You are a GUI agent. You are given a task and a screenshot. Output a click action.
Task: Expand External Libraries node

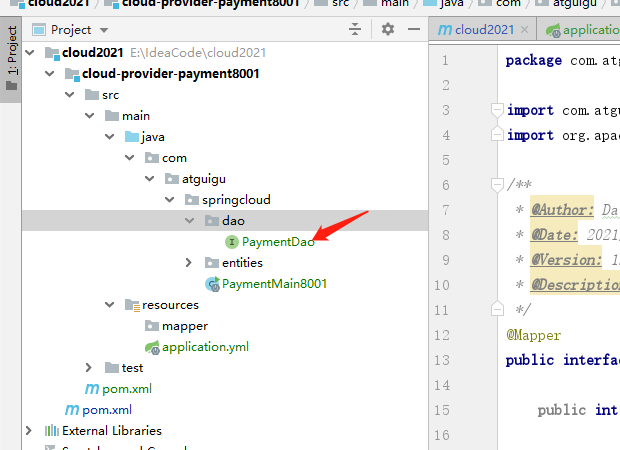pyautogui.click(x=29, y=431)
